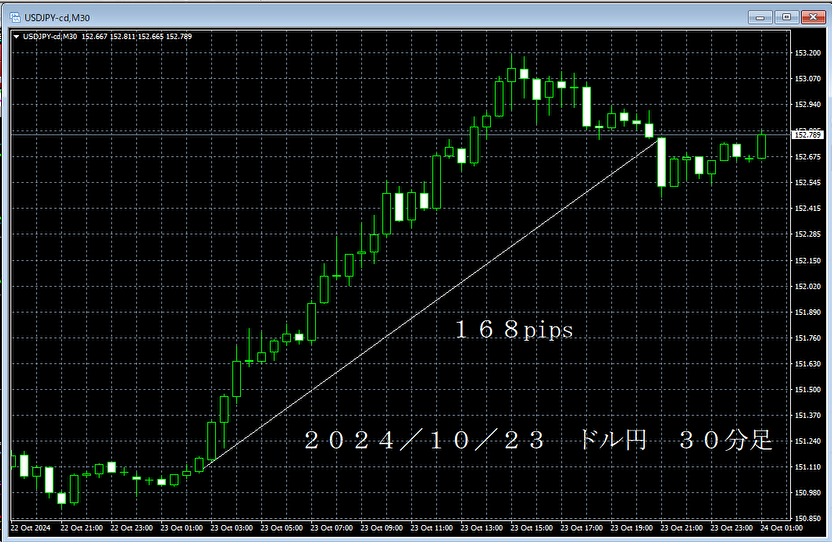Click the 23 Oct 17:00 time label
This screenshot has height=542, width=832.
(582, 528)
